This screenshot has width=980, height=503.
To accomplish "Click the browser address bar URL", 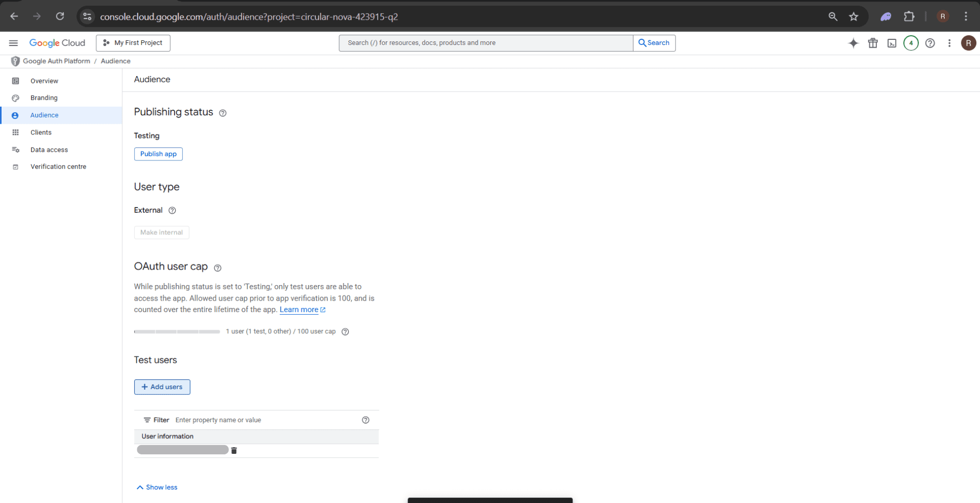I will (249, 17).
